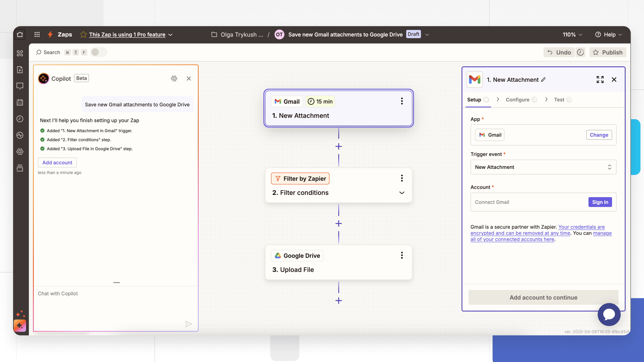This screenshot has height=362, width=644.
Task: Click the 15 min polling badge
Action: click(320, 101)
